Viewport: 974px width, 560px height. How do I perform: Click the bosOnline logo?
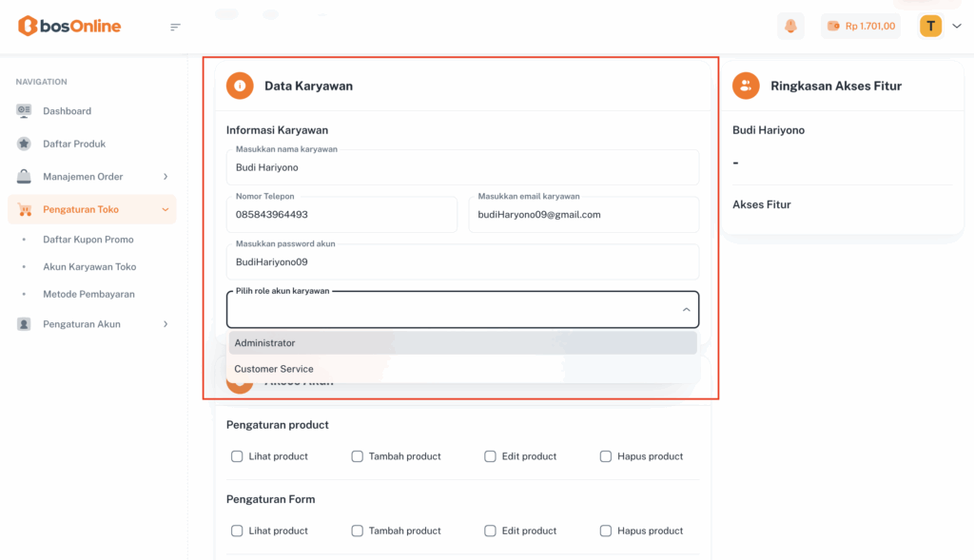[69, 27]
